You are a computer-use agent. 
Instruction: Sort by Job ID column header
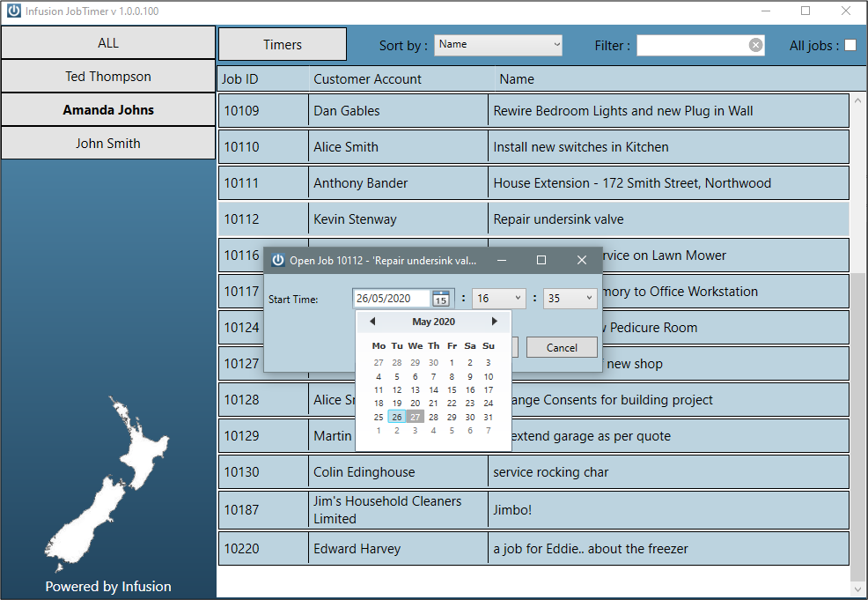(263, 78)
